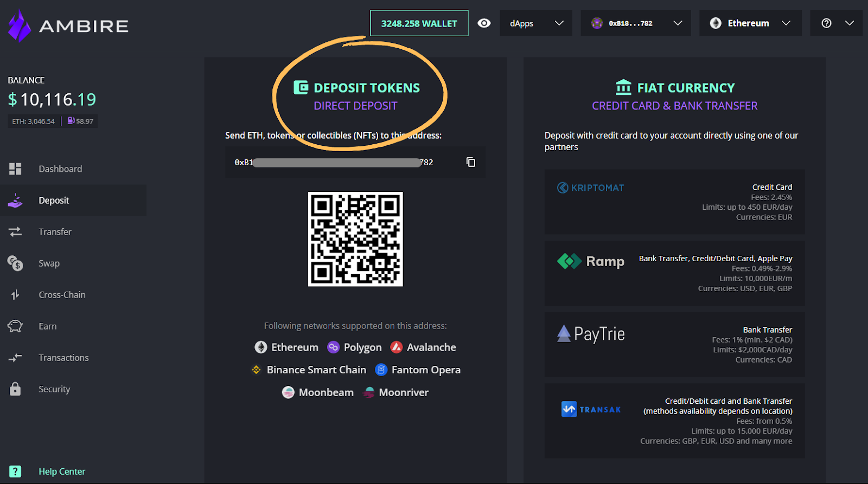
Task: Click the FIAT CURRENCY heading
Action: (686, 88)
